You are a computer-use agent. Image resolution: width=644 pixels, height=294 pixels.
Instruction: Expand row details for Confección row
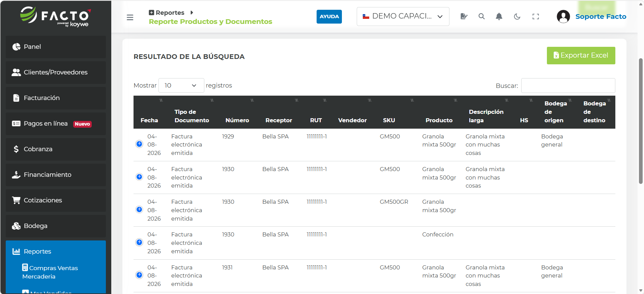(139, 242)
